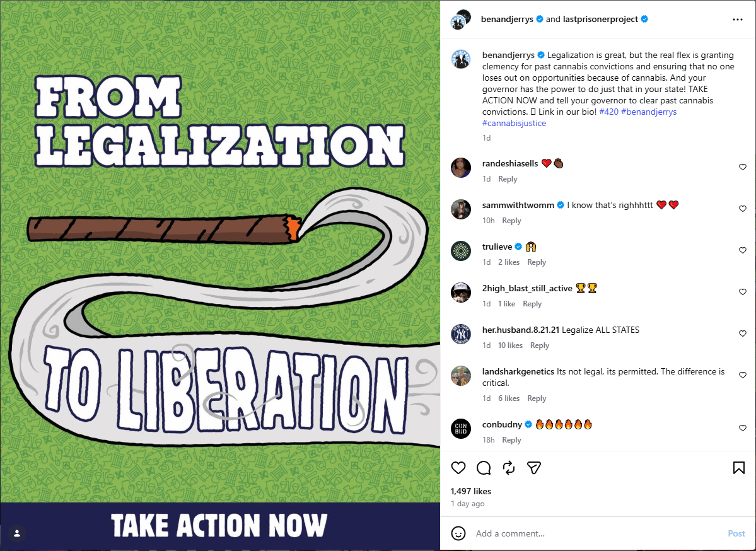This screenshot has width=756, height=551.
Task: Like randeshiasells' comment
Action: click(x=743, y=167)
